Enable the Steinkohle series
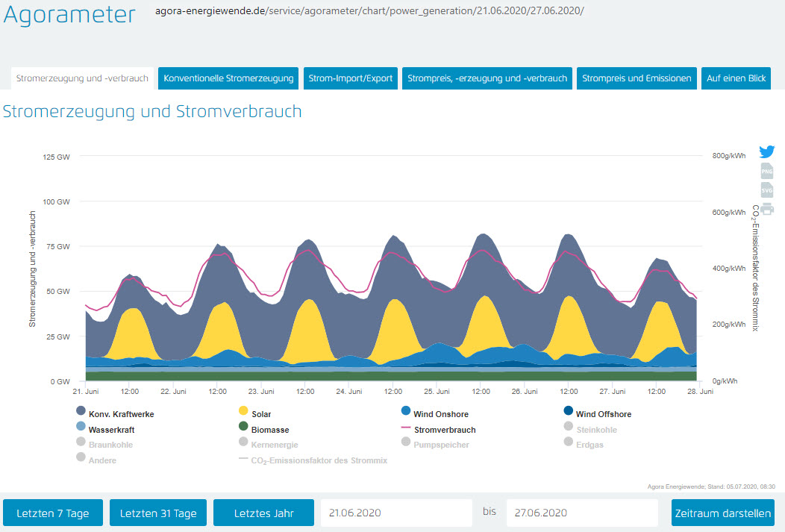The height and width of the screenshot is (532, 785). coord(595,430)
